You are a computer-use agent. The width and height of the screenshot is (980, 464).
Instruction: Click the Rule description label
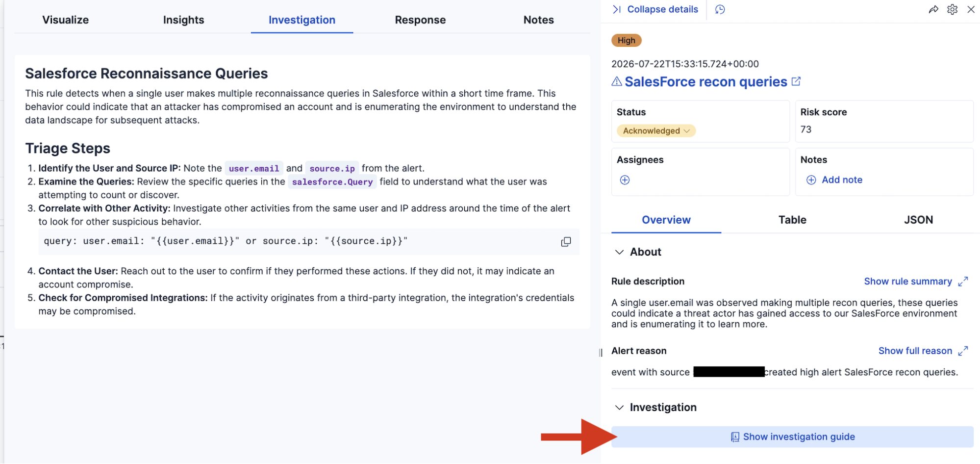[648, 282]
